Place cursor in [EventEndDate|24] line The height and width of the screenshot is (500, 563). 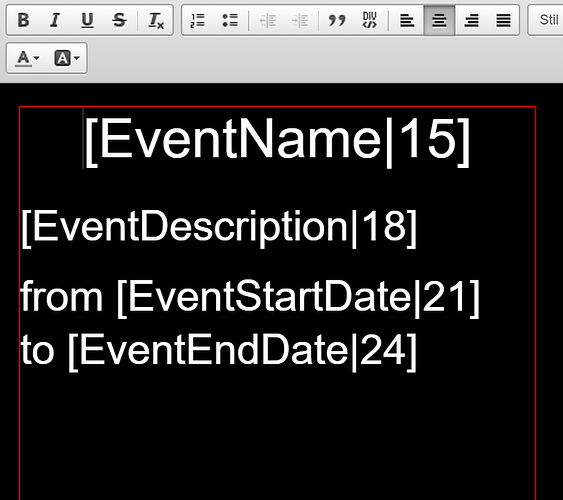219,351
